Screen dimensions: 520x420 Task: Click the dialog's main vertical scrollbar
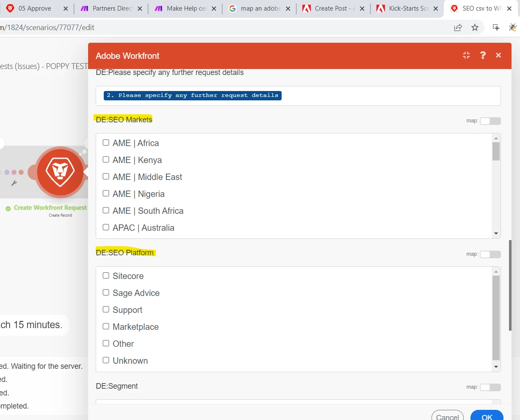click(x=510, y=285)
